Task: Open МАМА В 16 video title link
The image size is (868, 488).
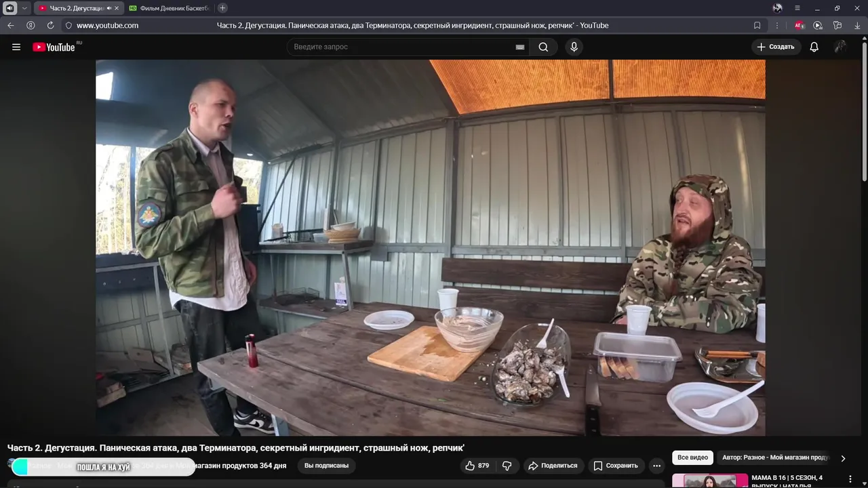Action: 787,481
